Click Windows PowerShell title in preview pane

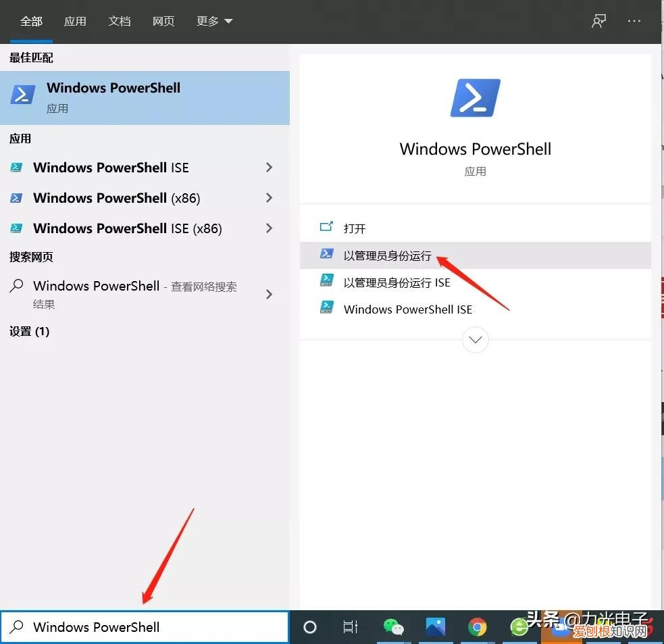tap(475, 149)
